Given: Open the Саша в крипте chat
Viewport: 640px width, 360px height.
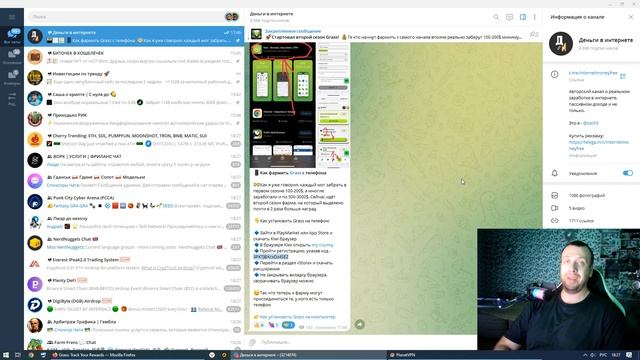Looking at the screenshot, I should [134, 98].
